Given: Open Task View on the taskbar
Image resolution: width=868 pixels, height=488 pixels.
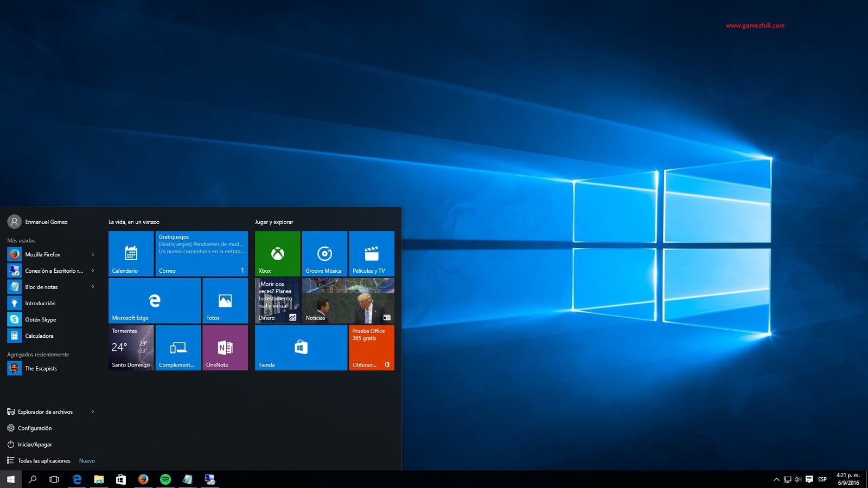Looking at the screenshot, I should click(54, 479).
